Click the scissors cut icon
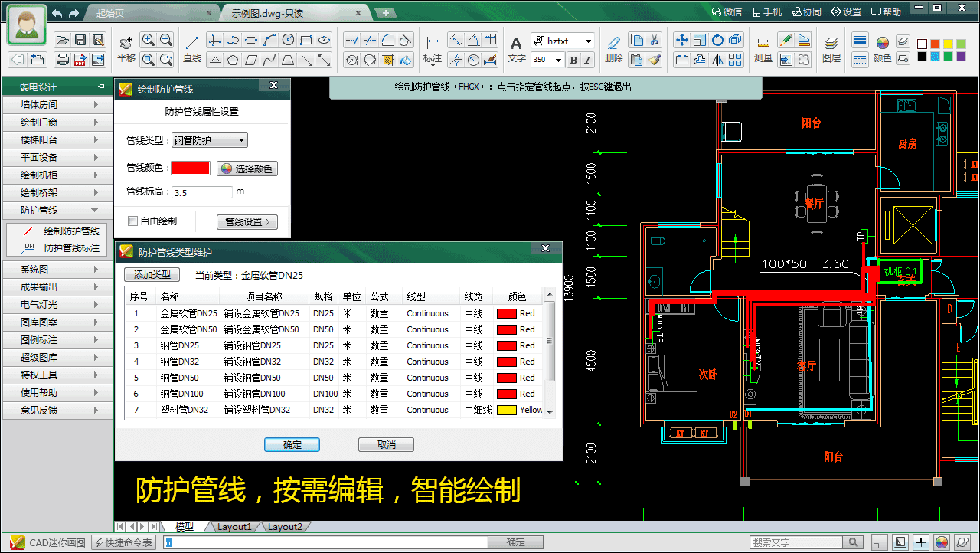Image resolution: width=980 pixels, height=553 pixels. 655,40
